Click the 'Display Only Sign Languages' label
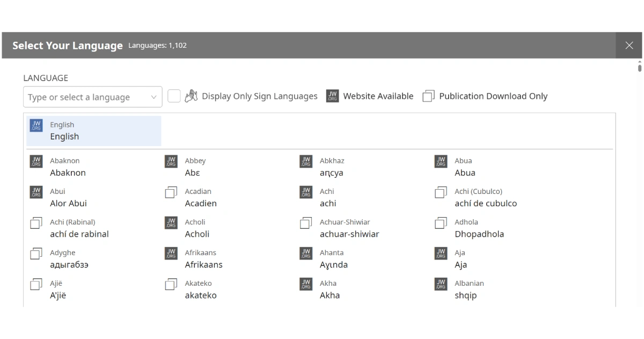The height and width of the screenshot is (339, 644). 260,96
